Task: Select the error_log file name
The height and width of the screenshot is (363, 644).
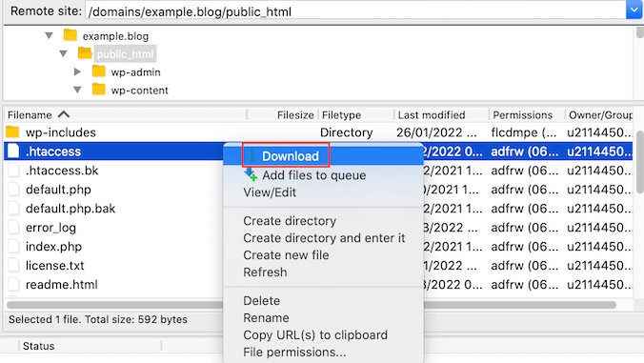Action: tap(50, 228)
